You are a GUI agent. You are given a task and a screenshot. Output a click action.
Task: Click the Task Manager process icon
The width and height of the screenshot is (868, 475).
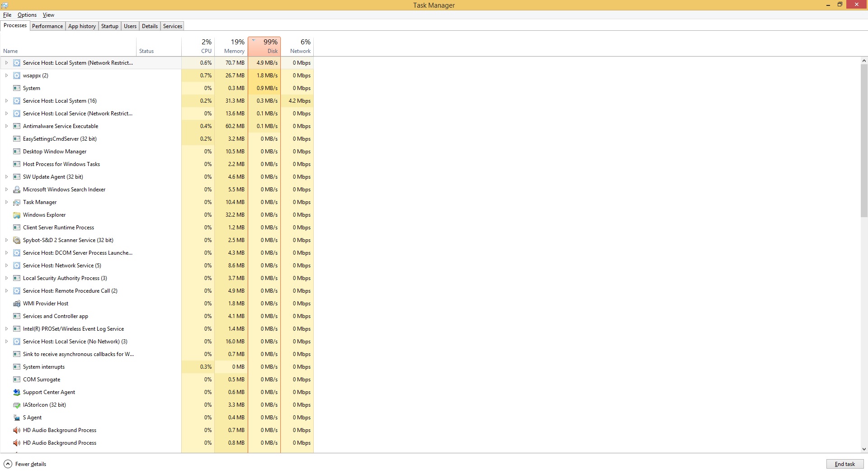tap(17, 202)
